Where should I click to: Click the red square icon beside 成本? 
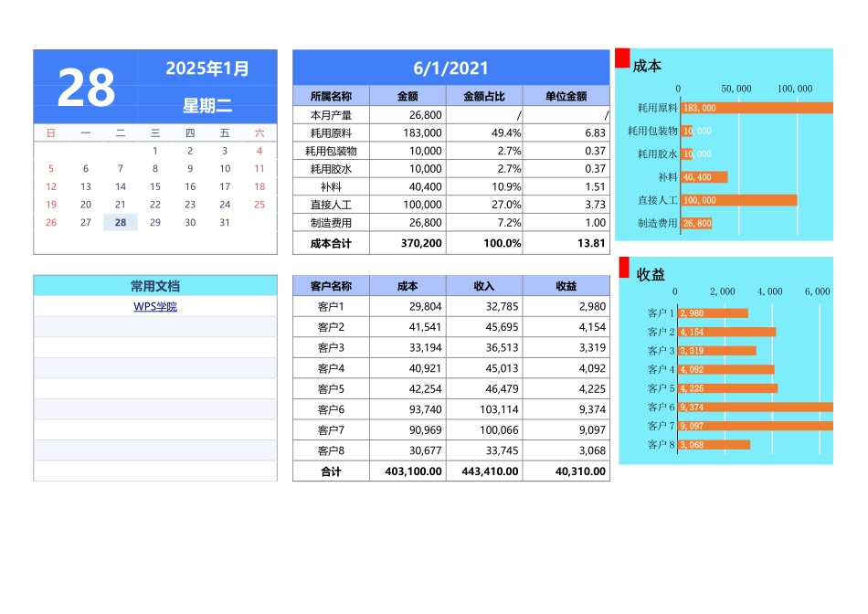[x=624, y=57]
